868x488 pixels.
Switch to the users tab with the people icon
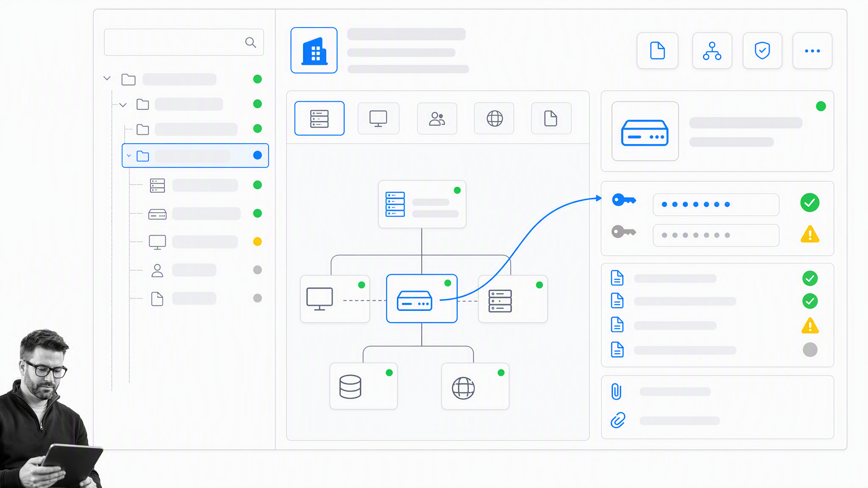pos(437,118)
